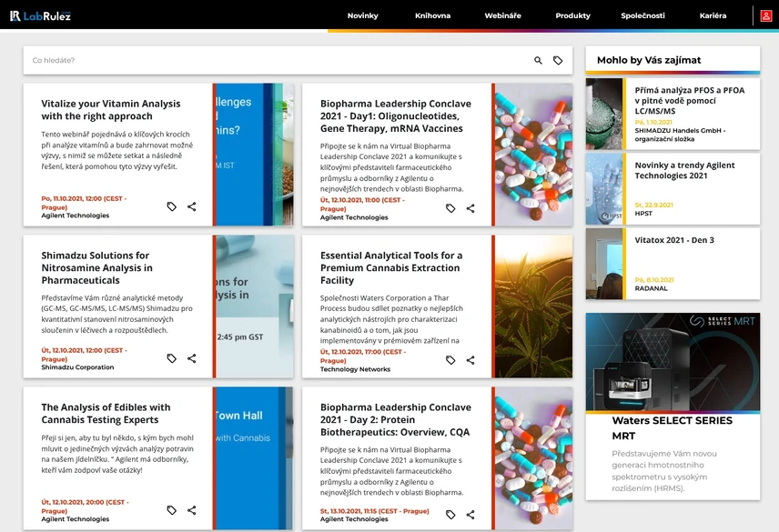The image size is (779, 532).
Task: Click tag icon on Biopharma Conclave Day 2 card
Action: click(x=450, y=515)
